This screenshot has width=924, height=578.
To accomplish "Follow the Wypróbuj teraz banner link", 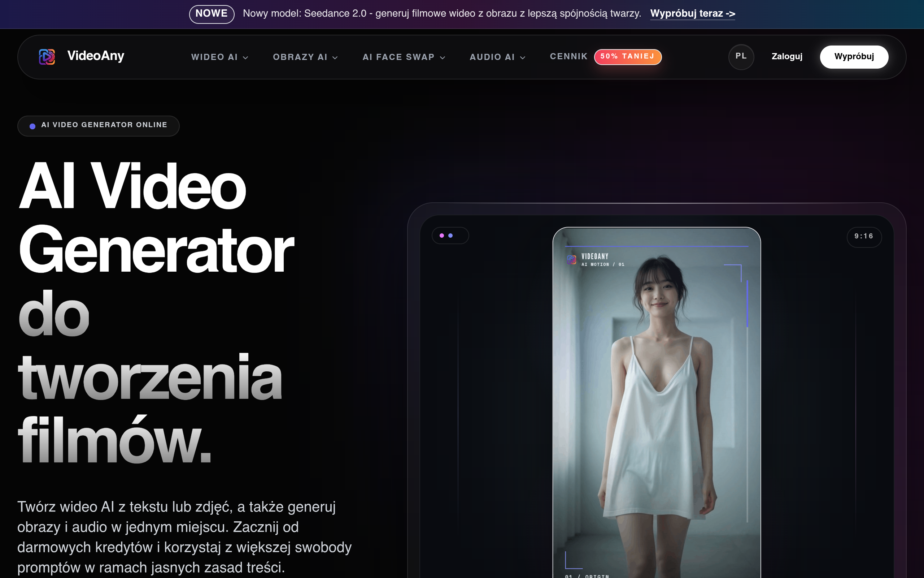I will pyautogui.click(x=692, y=14).
